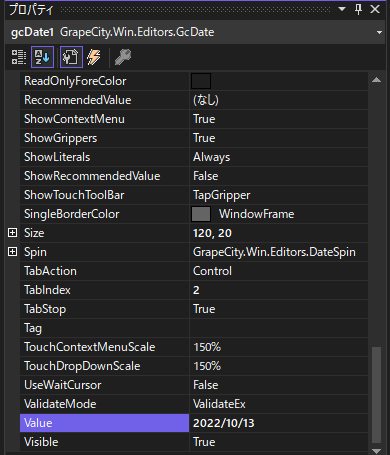390x455 pixels.
Task: Expand the Size property
Action: [x=12, y=233]
